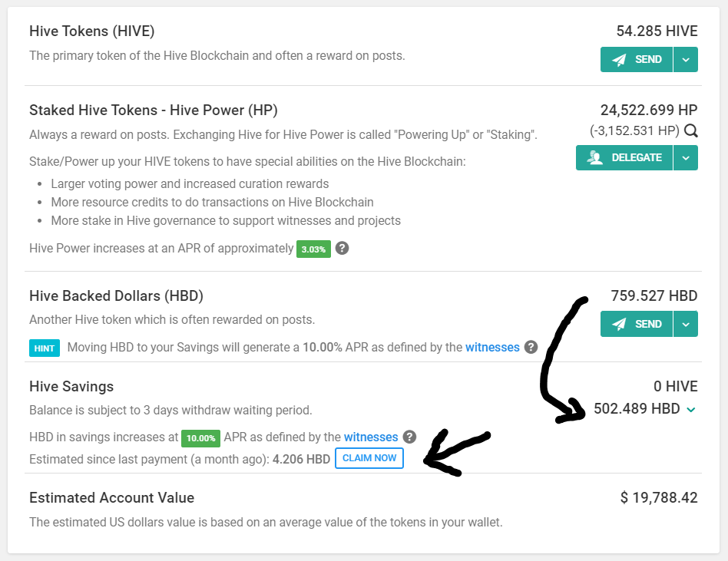Viewport: 728px width, 561px height.
Task: Select the $ 19,788.42 account value
Action: (x=659, y=497)
